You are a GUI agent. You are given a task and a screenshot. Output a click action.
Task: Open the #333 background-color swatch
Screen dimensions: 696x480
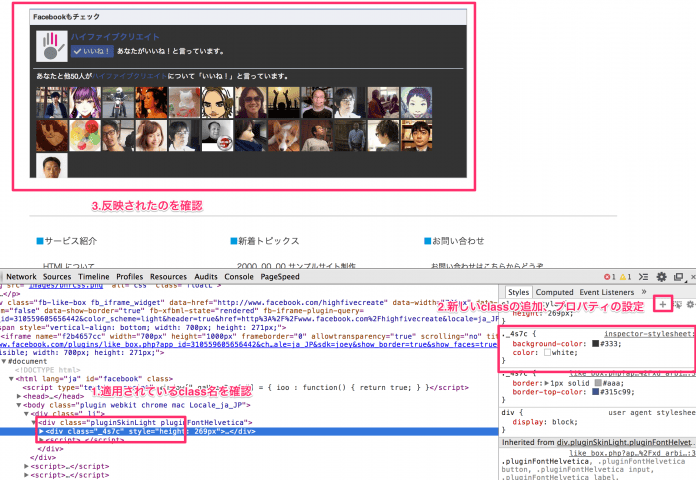click(596, 344)
